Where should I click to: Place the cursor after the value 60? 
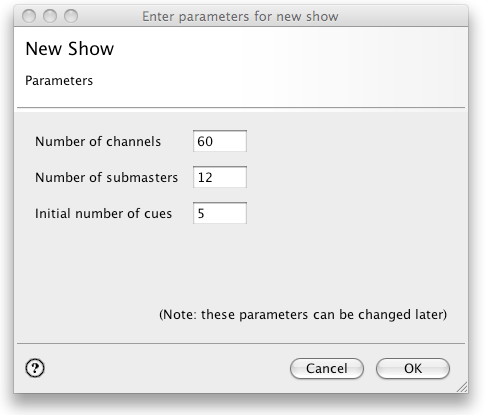[x=214, y=141]
